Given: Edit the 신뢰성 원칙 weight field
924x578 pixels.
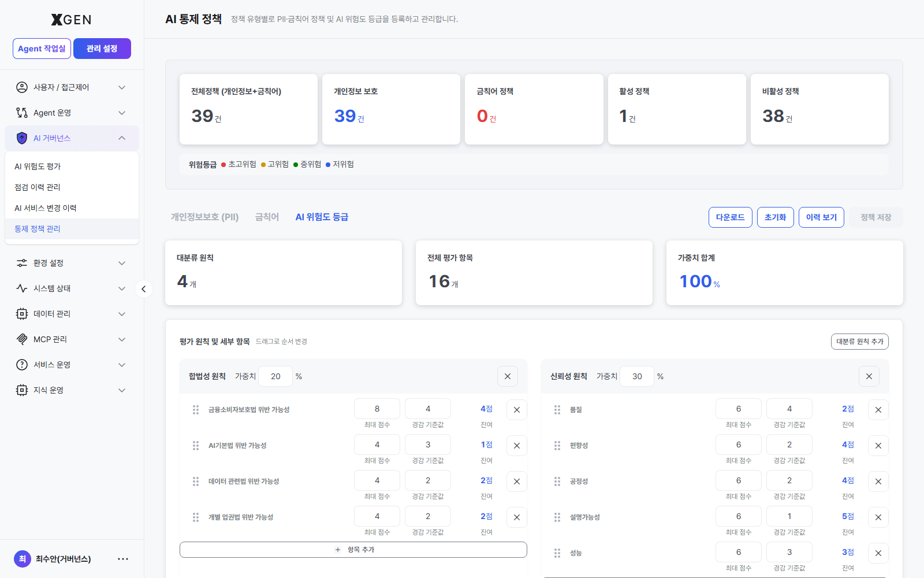Looking at the screenshot, I should coord(637,376).
